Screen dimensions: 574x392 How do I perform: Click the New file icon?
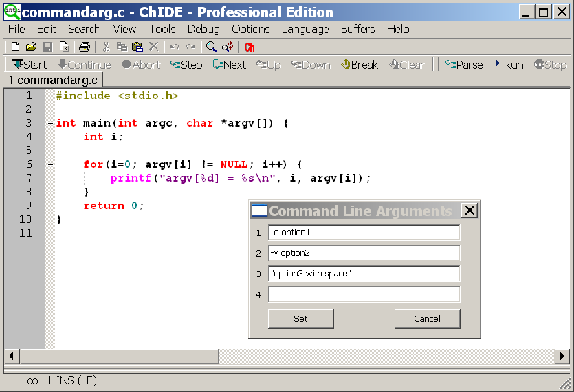point(15,47)
